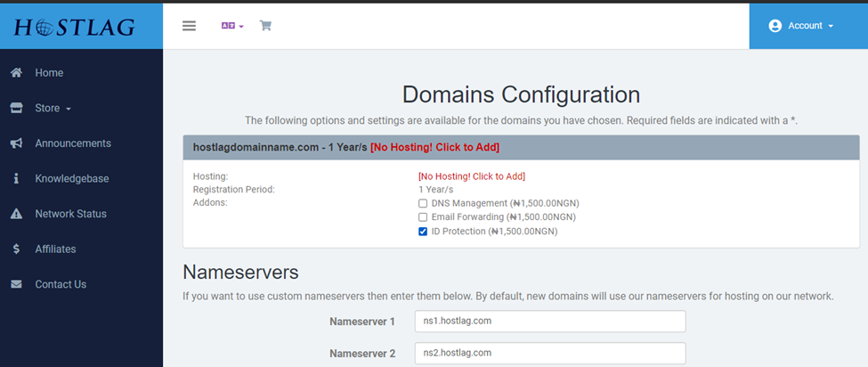Open the language selector dropdown
The height and width of the screenshot is (367, 868).
[231, 26]
